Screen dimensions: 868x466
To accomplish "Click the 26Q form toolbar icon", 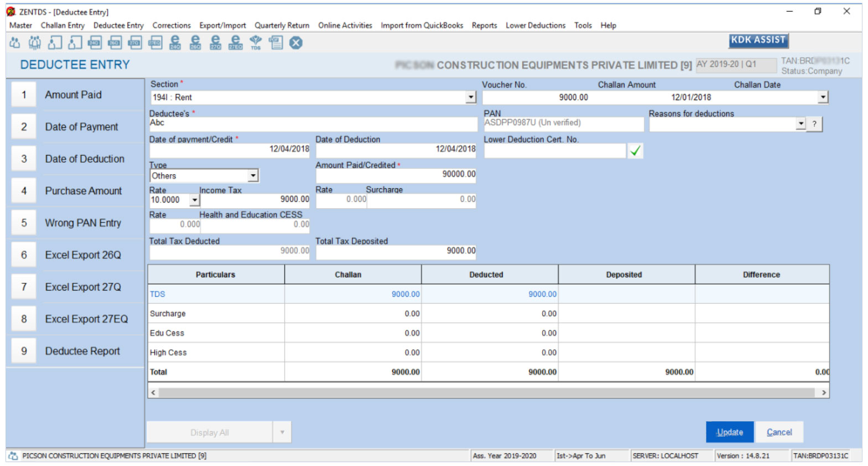I will [115, 43].
